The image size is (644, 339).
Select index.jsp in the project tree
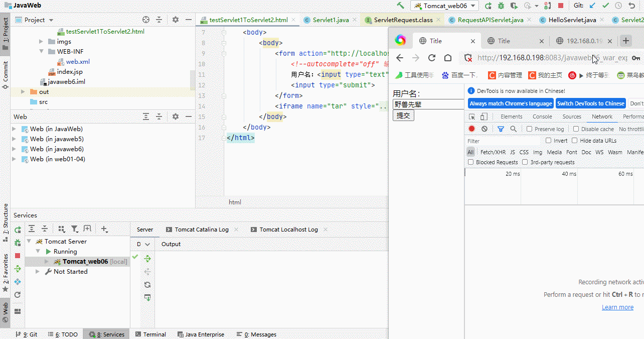pos(70,72)
